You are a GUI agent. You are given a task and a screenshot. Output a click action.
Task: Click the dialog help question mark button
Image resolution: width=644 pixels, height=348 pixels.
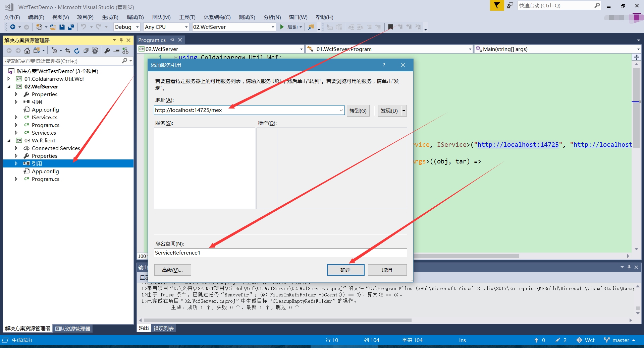[x=384, y=65]
